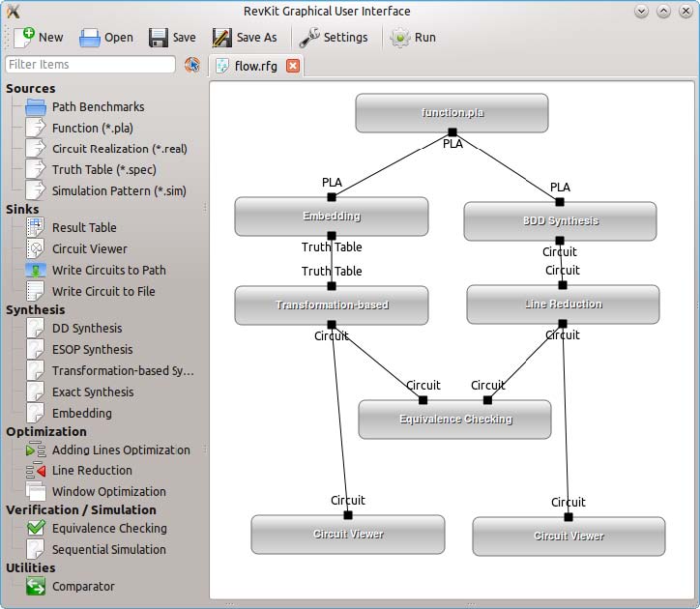Click the Circuit Viewer sink icon
700x609 pixels.
coord(35,248)
